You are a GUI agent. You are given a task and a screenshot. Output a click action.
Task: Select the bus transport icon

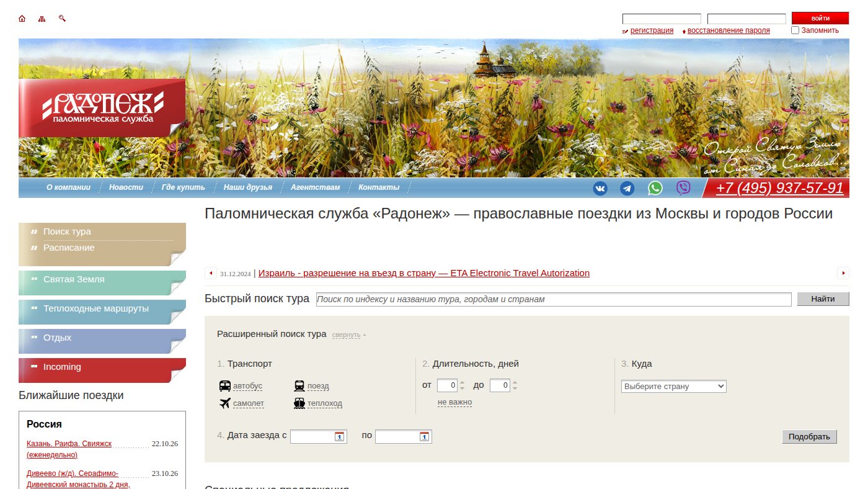[225, 386]
